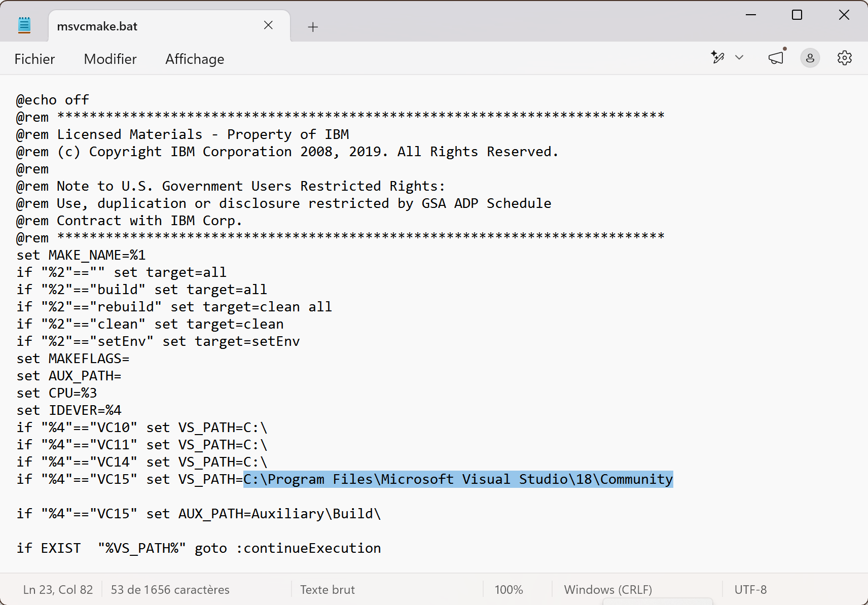Close the msvcmake.bat tab
The image size is (868, 605).
point(269,25)
